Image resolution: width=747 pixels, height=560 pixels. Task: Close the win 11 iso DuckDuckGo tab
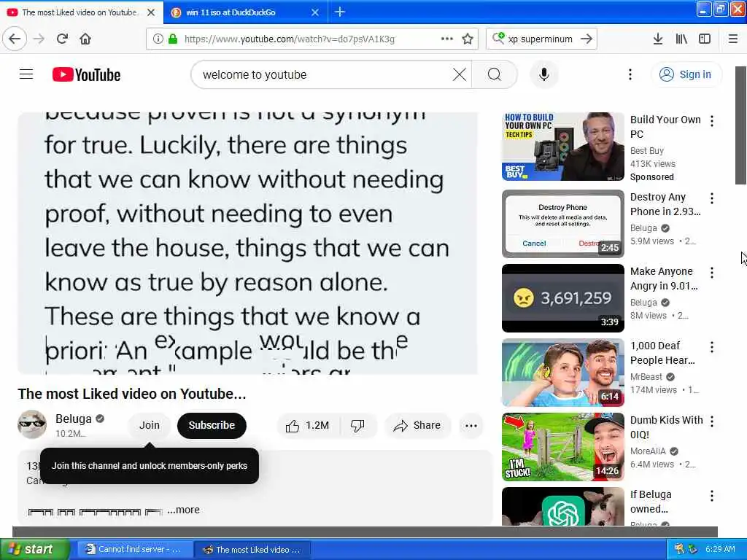pyautogui.click(x=315, y=12)
